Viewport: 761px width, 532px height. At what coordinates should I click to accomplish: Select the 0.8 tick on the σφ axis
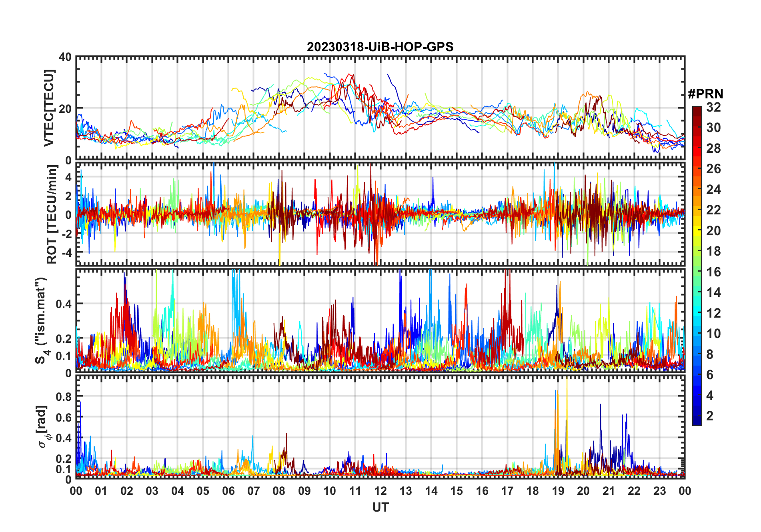[x=64, y=396]
